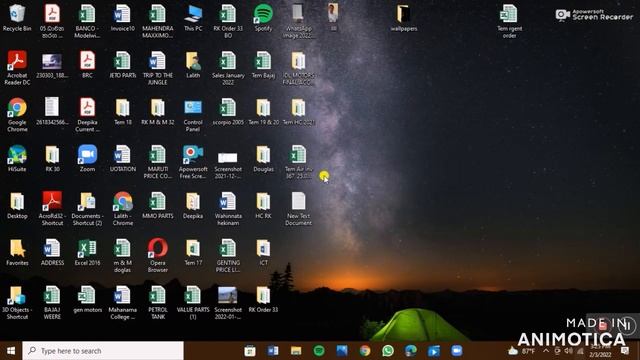Select the AcroRd32 - Shortcut icon

52,209
